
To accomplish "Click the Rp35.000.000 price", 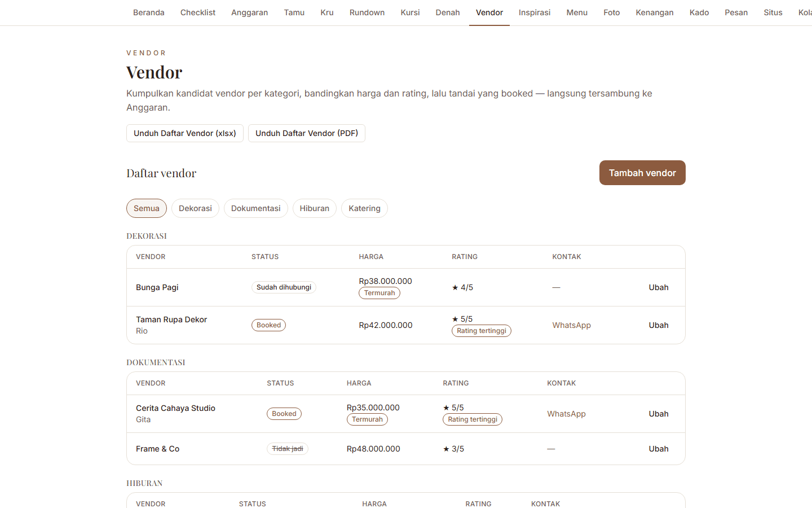I will [x=373, y=408].
